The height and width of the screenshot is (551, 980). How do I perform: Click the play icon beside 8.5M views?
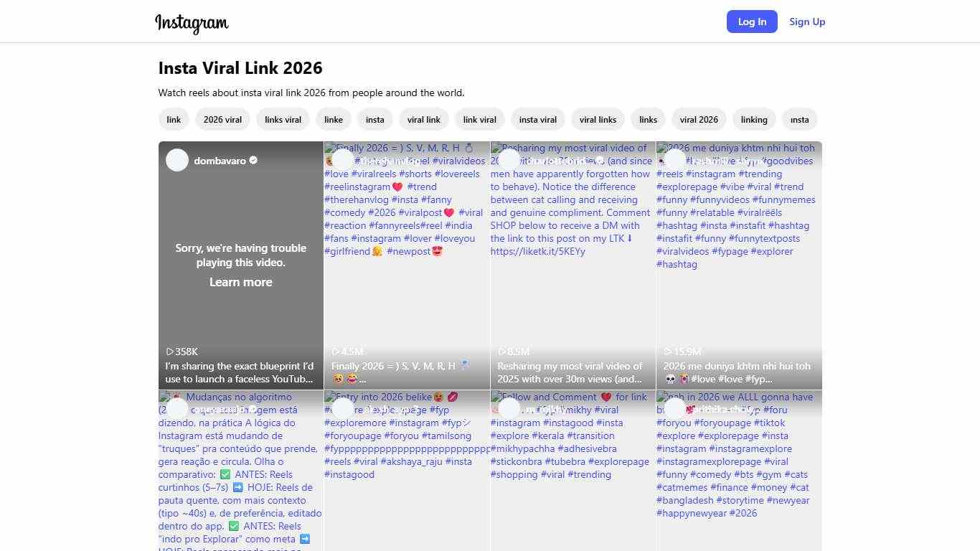click(x=502, y=352)
